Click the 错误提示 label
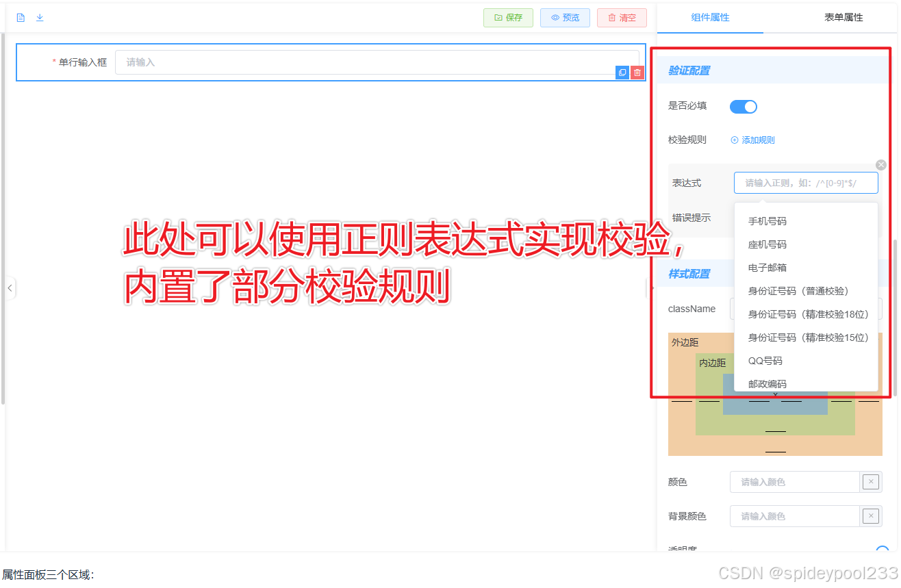Viewport: 901px width, 588px height. coord(691,218)
